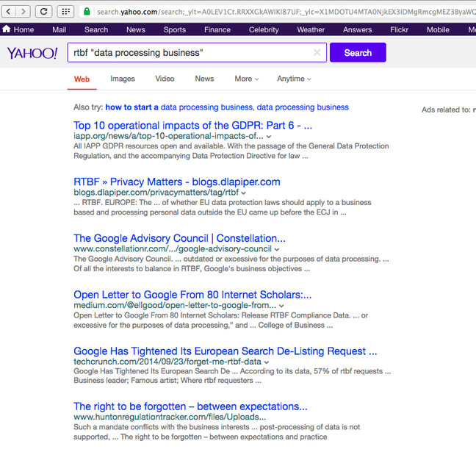
Task: Open the apps grid button in toolbar
Action: (65, 12)
